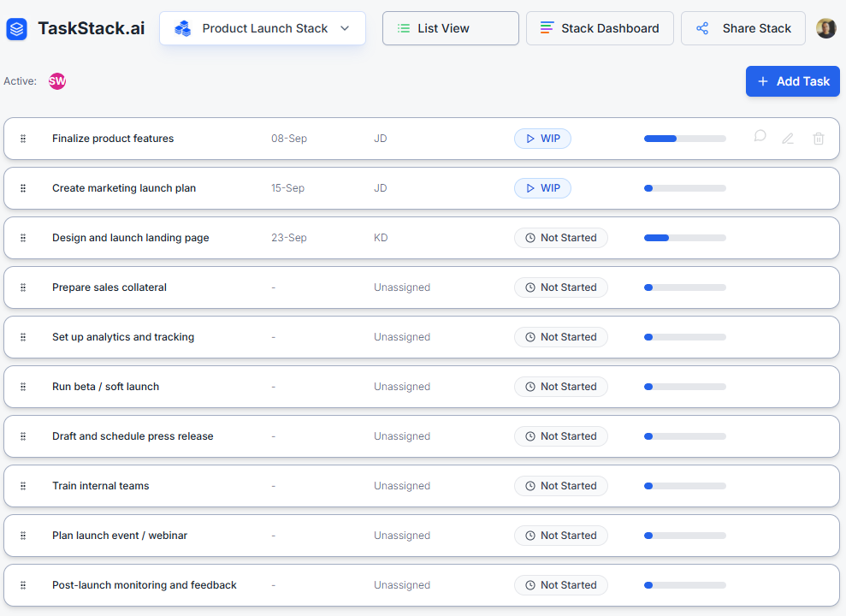Click drag handle for Train internal teams
Viewport: 846px width, 616px height.
(x=23, y=486)
